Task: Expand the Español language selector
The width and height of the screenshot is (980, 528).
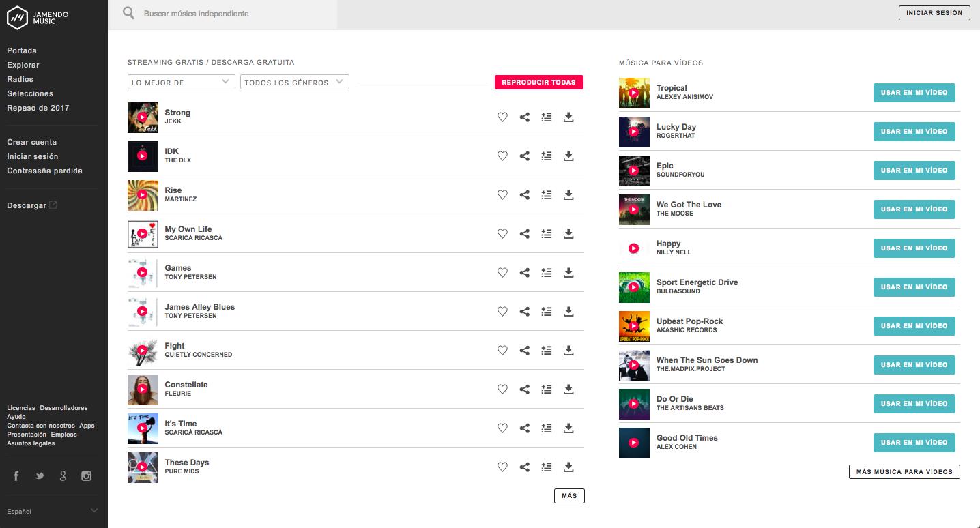Action: click(x=53, y=511)
